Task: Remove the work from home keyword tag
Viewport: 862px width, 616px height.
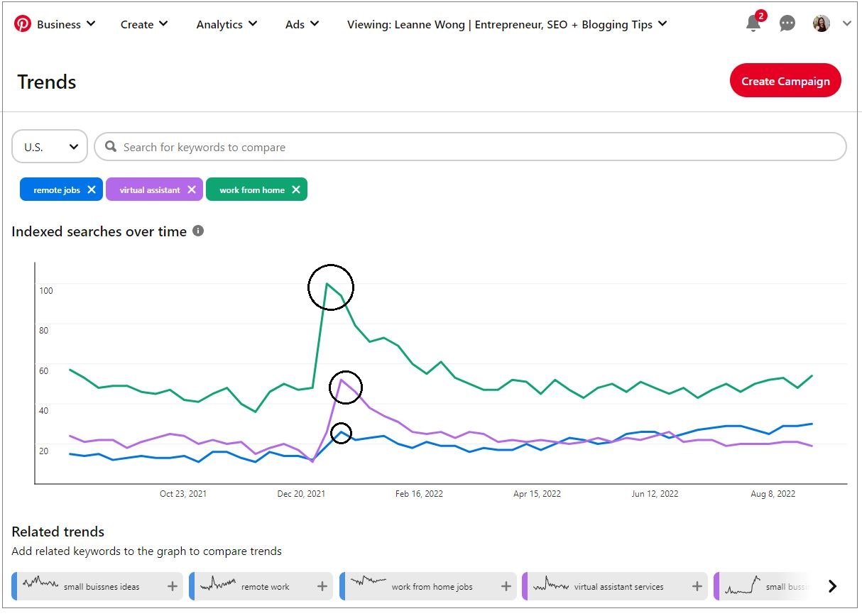Action: [x=296, y=189]
